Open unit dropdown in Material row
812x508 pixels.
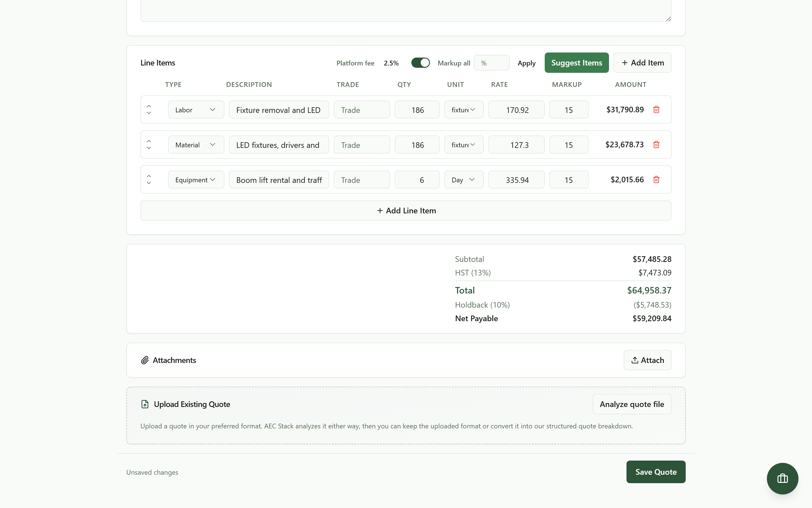[464, 144]
